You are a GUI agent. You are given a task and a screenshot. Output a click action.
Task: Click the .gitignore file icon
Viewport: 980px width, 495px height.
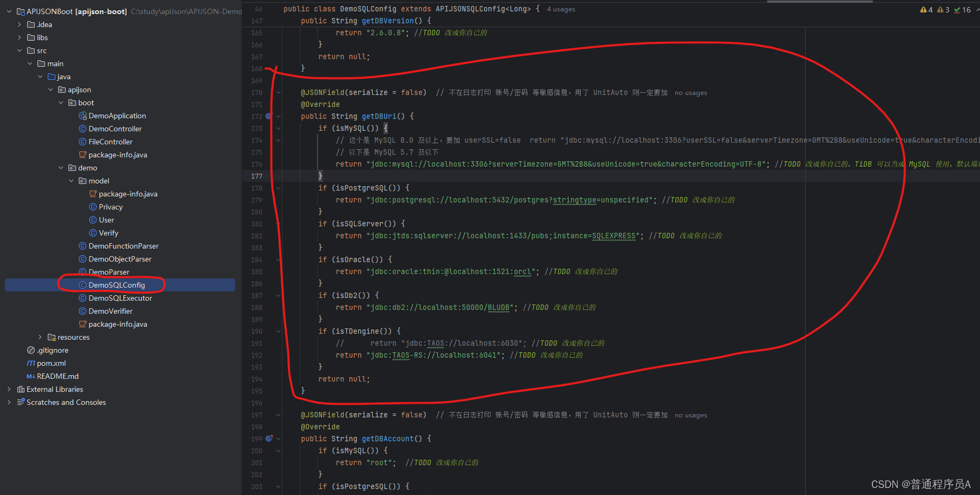pos(31,350)
